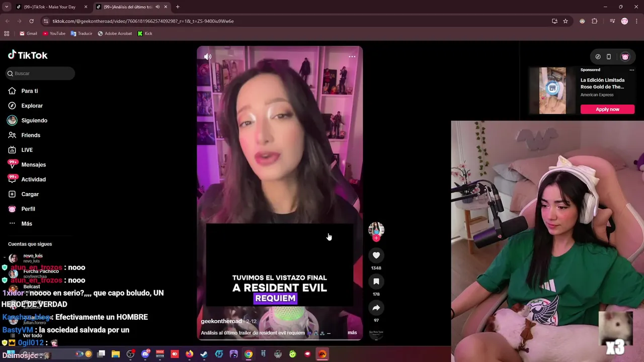Click the site information icon in address bar
The height and width of the screenshot is (362, 644).
click(x=46, y=21)
